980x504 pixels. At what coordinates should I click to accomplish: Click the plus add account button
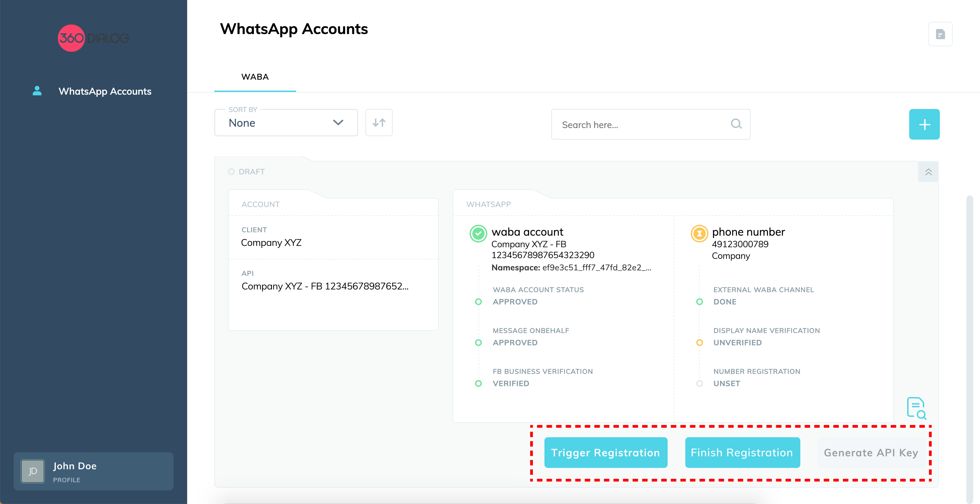[924, 125]
